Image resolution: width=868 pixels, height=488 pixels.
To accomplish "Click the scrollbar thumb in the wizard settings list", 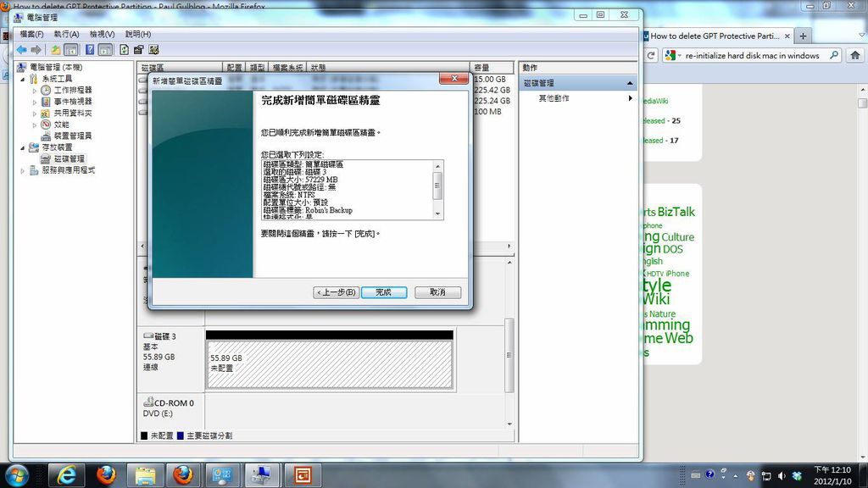I will click(x=437, y=186).
